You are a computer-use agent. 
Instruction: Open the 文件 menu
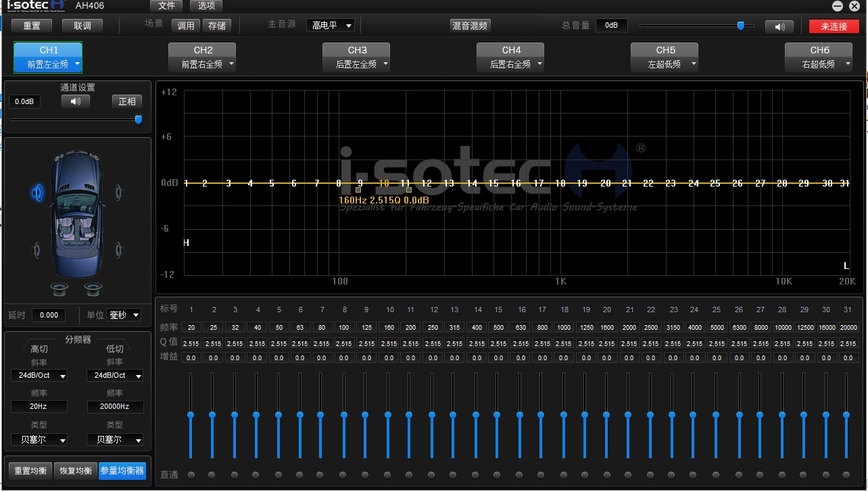166,6
